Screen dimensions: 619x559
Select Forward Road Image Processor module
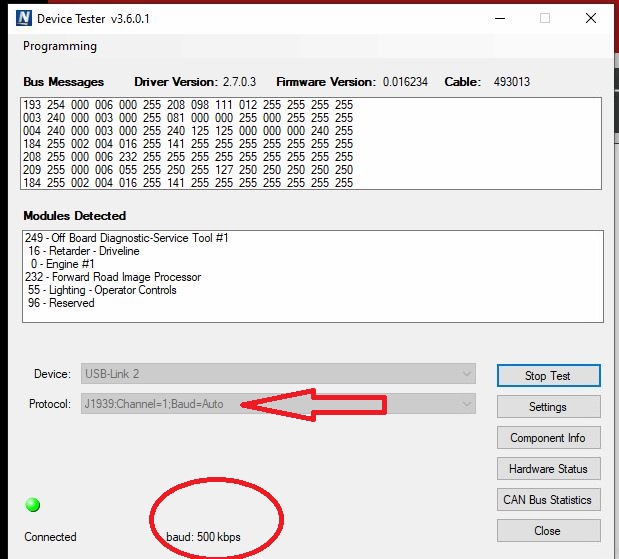pyautogui.click(x=113, y=277)
